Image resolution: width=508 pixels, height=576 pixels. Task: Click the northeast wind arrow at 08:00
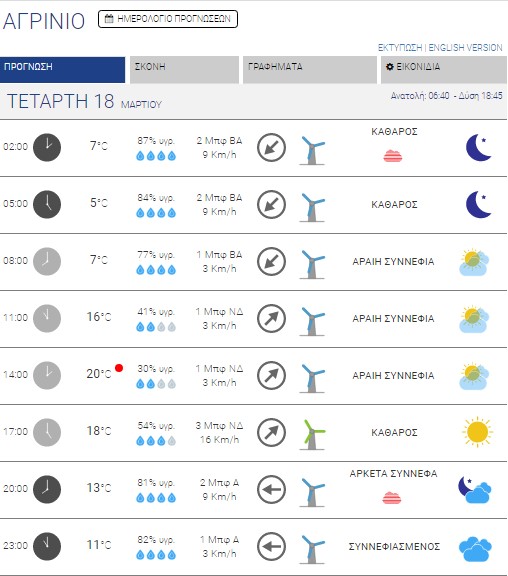click(x=271, y=262)
